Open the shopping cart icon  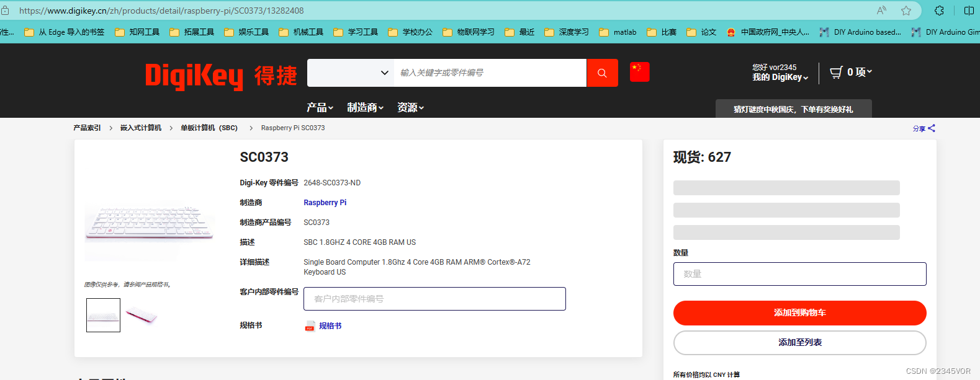coord(836,72)
